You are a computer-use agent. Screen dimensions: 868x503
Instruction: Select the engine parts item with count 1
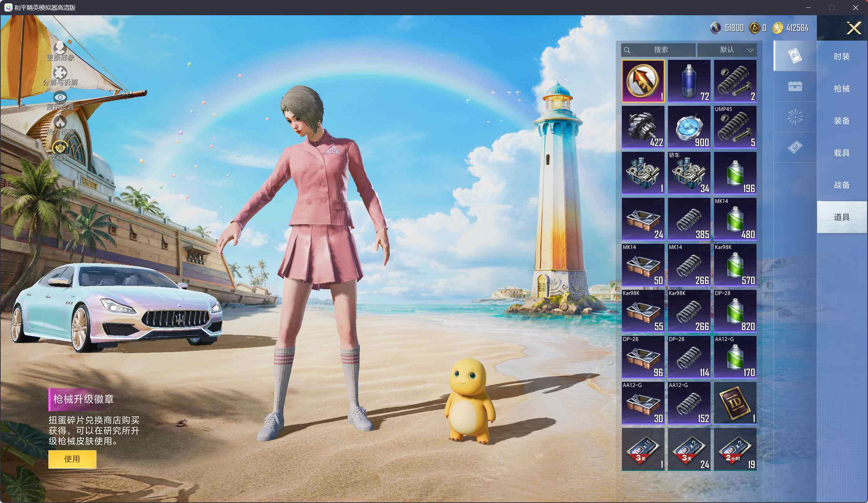(x=643, y=173)
